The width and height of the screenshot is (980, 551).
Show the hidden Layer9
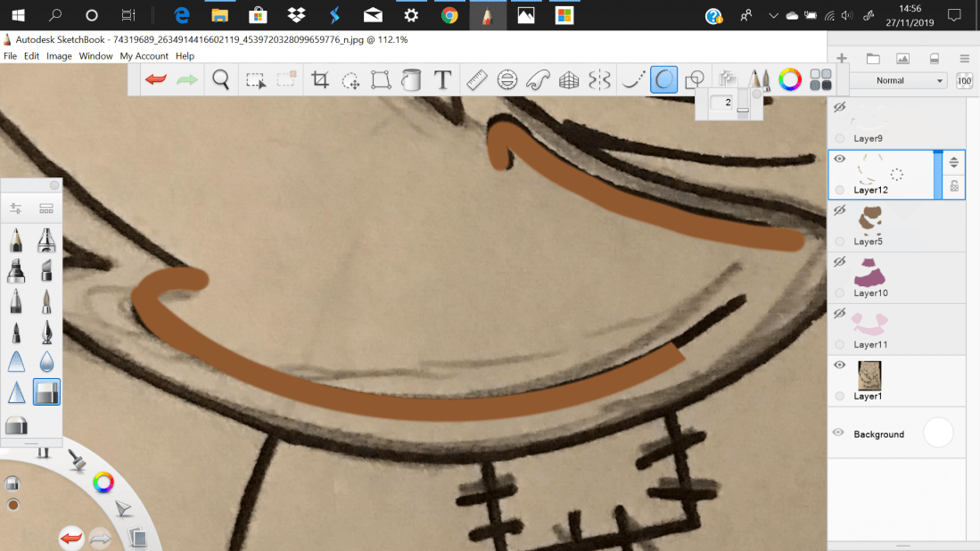(838, 107)
